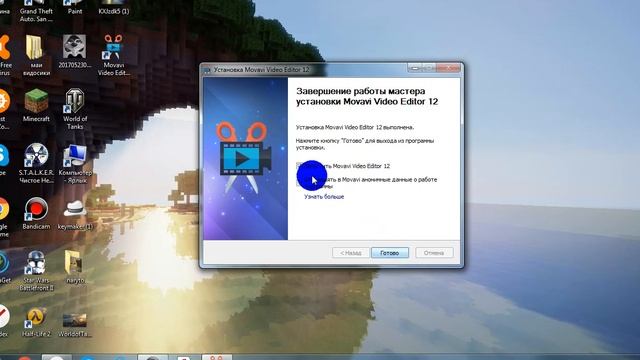Viewport: 640px width, 360px height.
Task: Toggle sending anonymous data to Movavi checkbox
Action: tap(300, 183)
